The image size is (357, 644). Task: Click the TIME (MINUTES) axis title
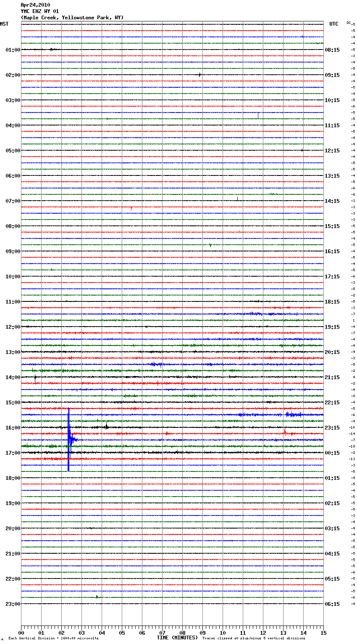point(177,638)
